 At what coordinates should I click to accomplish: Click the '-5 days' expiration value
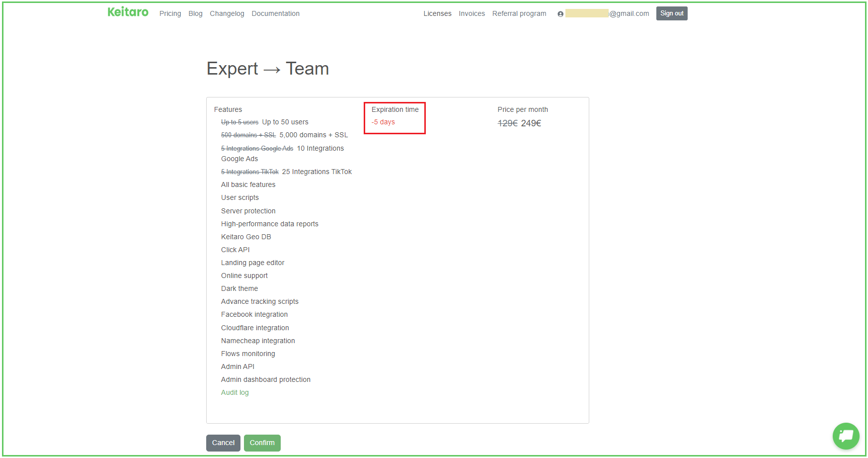point(383,122)
